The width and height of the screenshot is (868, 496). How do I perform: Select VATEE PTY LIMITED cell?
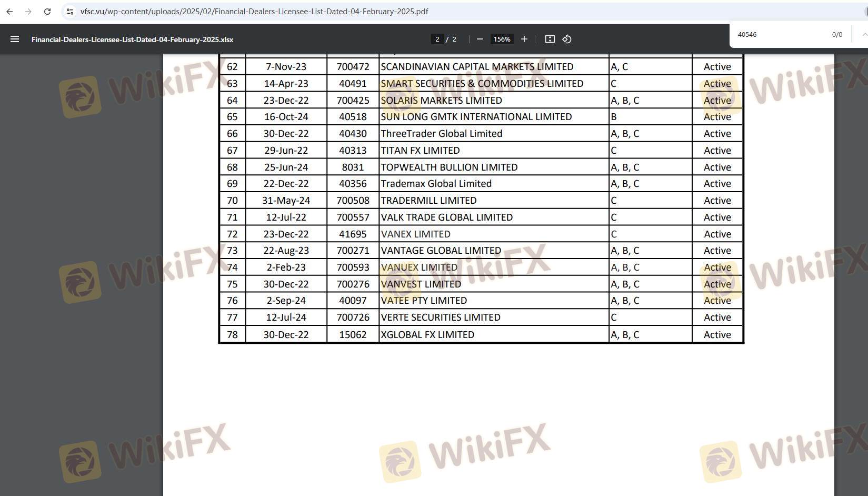(424, 301)
